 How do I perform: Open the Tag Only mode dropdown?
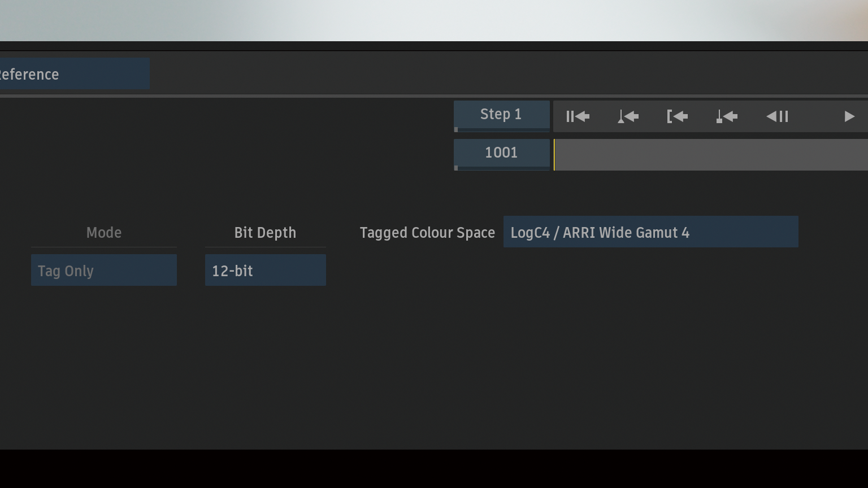tap(104, 271)
